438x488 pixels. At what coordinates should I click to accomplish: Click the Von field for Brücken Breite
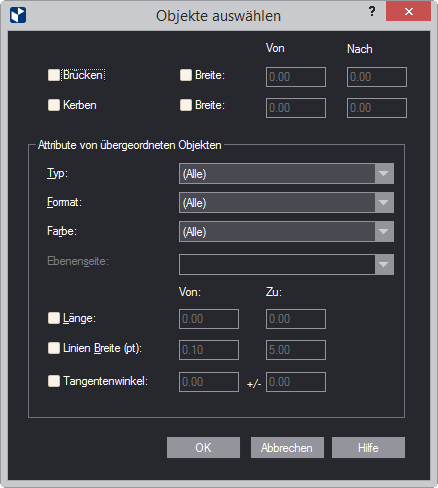click(x=296, y=77)
